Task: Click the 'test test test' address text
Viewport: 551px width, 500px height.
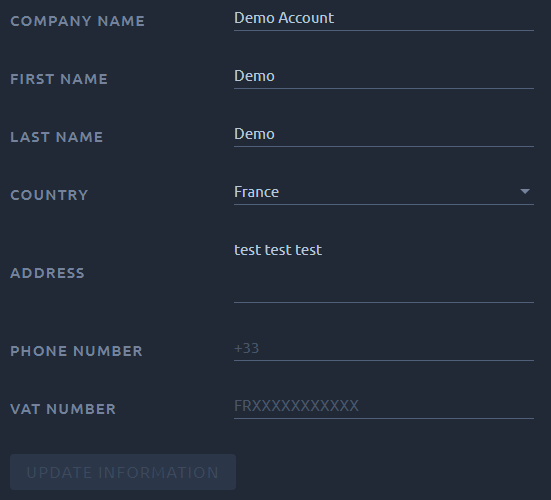Action: [278, 250]
